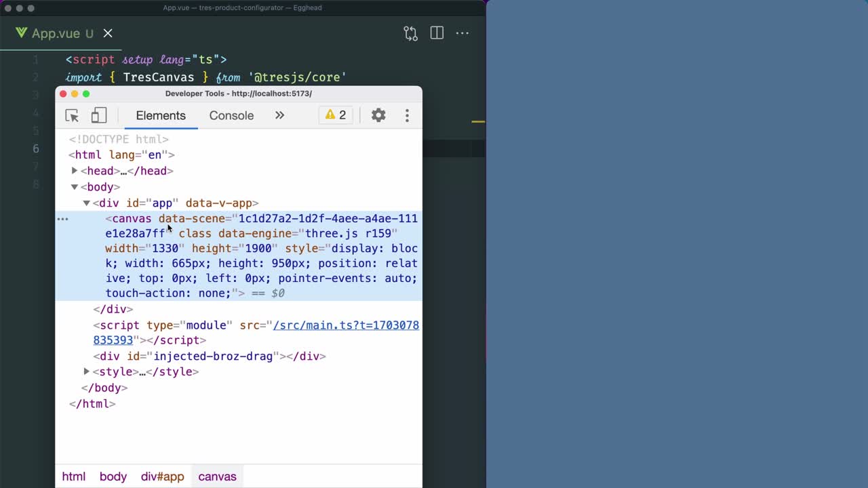Screen dimensions: 868x488
Task: Expand the head element node
Action: pyautogui.click(x=75, y=171)
